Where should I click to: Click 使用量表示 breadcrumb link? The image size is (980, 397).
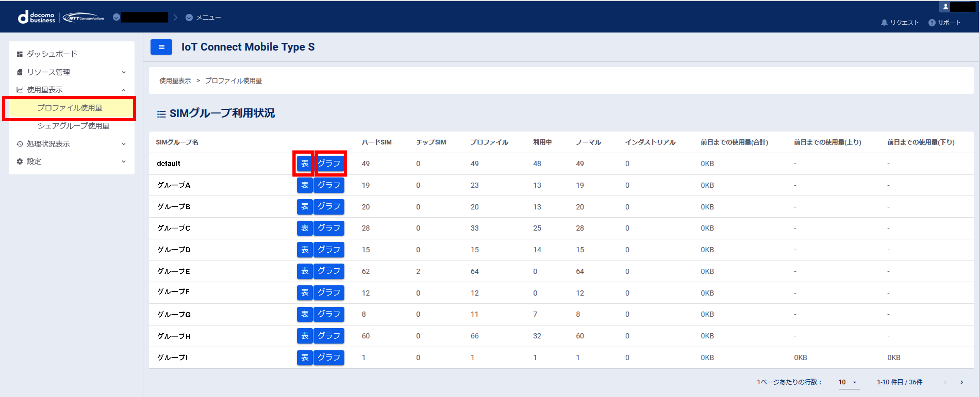click(175, 81)
